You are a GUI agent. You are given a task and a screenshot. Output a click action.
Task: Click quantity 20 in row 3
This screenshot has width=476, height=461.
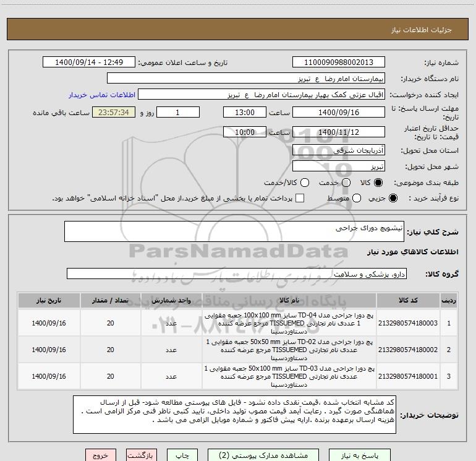(x=110, y=376)
